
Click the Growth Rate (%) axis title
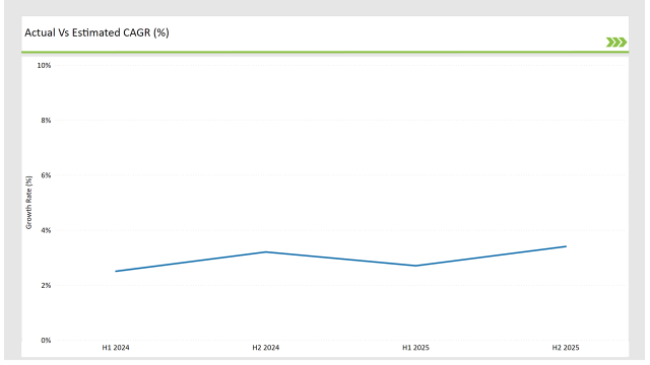click(29, 202)
